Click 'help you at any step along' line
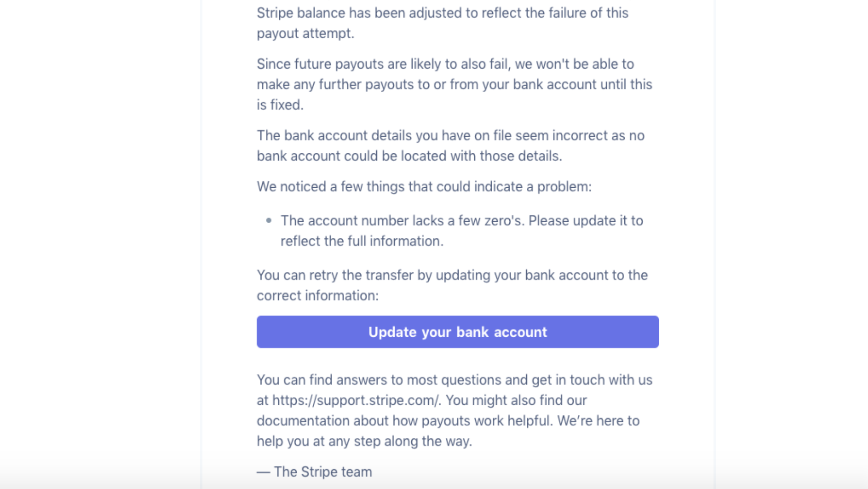 (364, 441)
